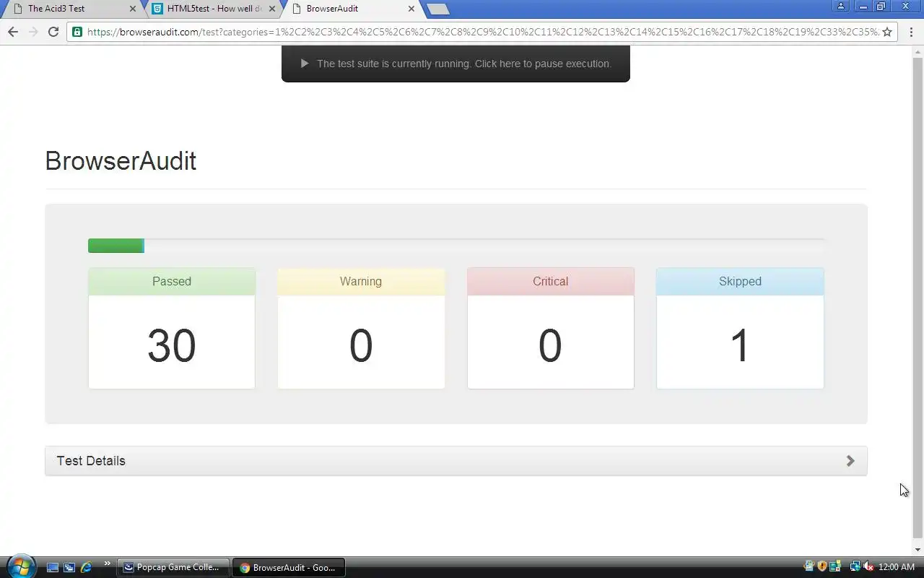Viewport: 924px width, 578px height.
Task: Click the play triangle icon in the banner
Action: pyautogui.click(x=304, y=64)
